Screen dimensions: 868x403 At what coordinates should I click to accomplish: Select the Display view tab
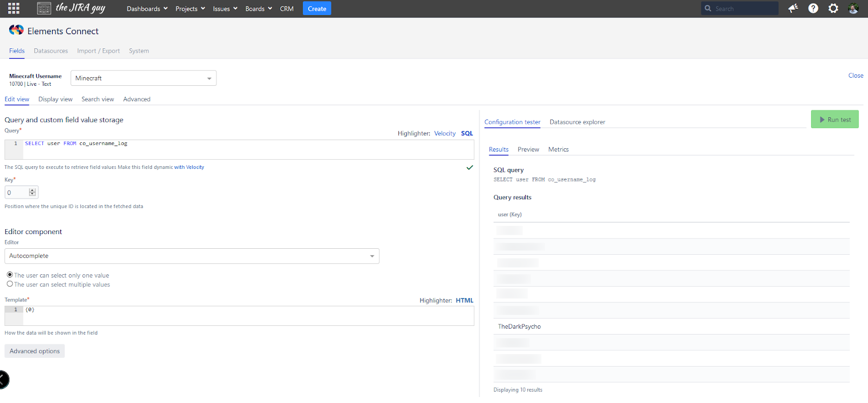pos(55,99)
